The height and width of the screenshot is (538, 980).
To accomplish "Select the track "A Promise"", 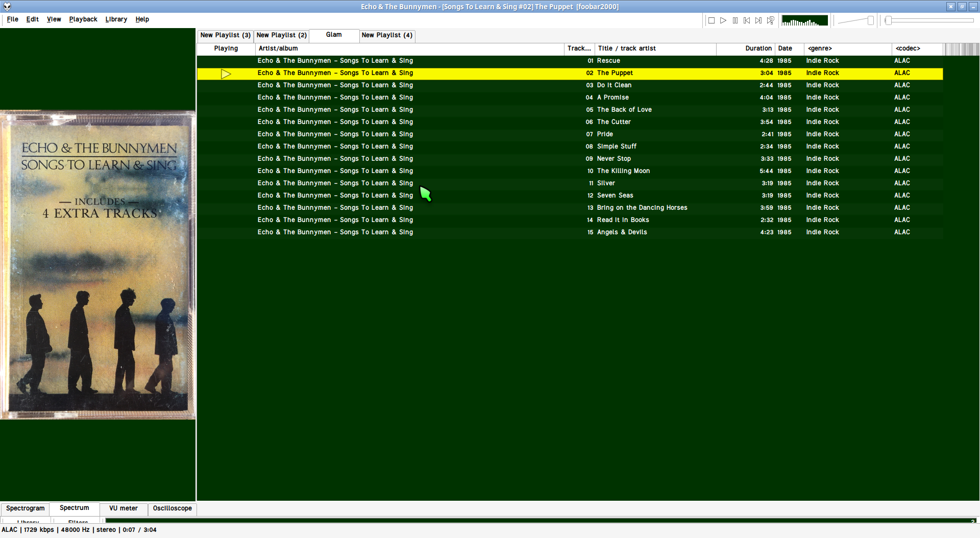I will [570, 97].
